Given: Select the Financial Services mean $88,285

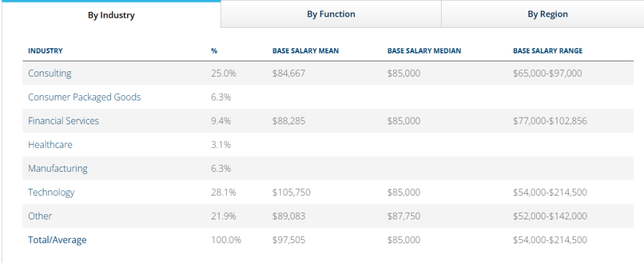Looking at the screenshot, I should point(289,121).
